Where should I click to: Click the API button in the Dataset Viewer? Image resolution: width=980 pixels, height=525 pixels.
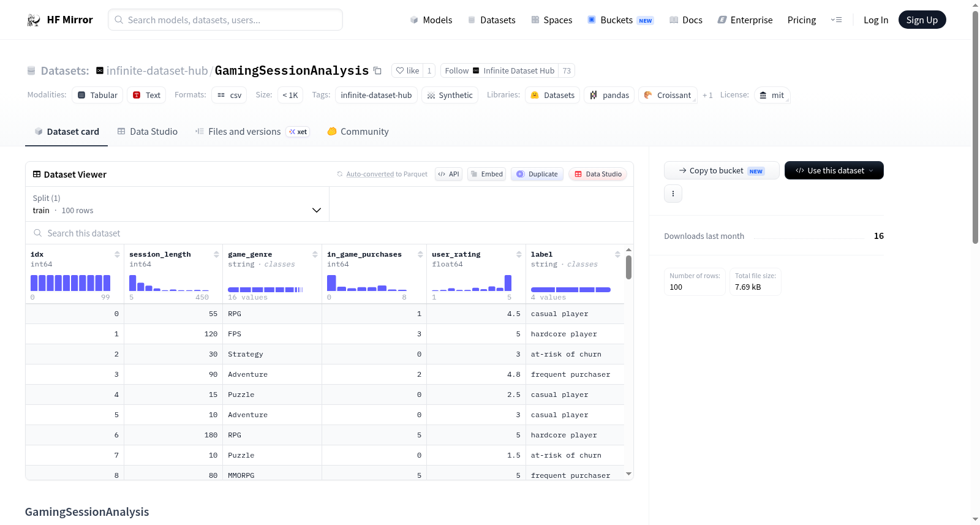coord(448,174)
